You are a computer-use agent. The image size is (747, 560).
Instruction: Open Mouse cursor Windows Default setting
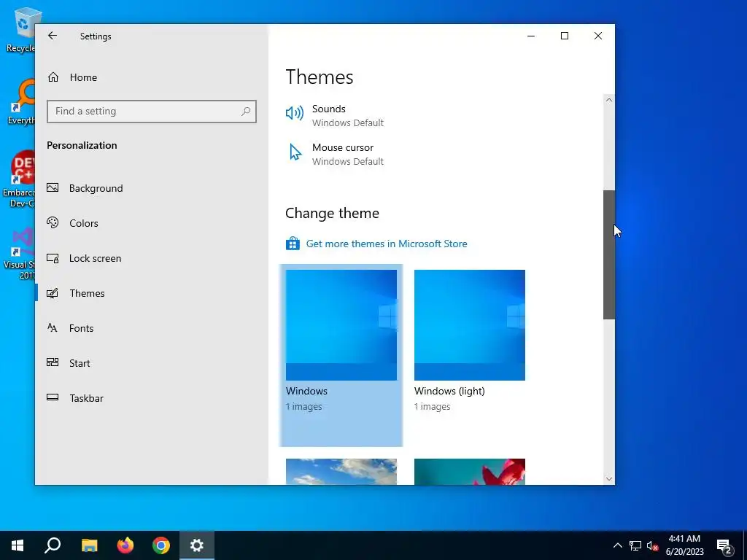tap(348, 161)
